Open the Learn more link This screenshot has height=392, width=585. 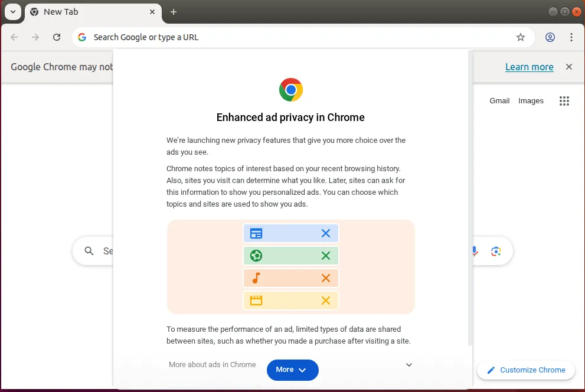coord(529,67)
